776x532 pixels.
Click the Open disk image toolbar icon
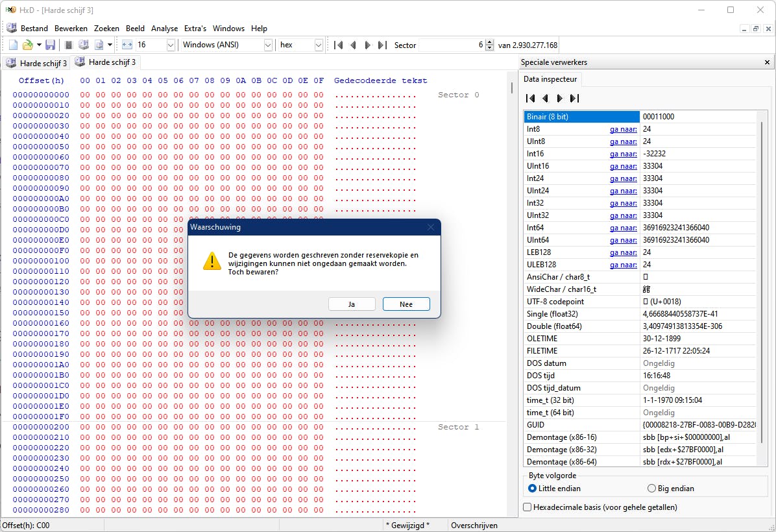pos(99,45)
